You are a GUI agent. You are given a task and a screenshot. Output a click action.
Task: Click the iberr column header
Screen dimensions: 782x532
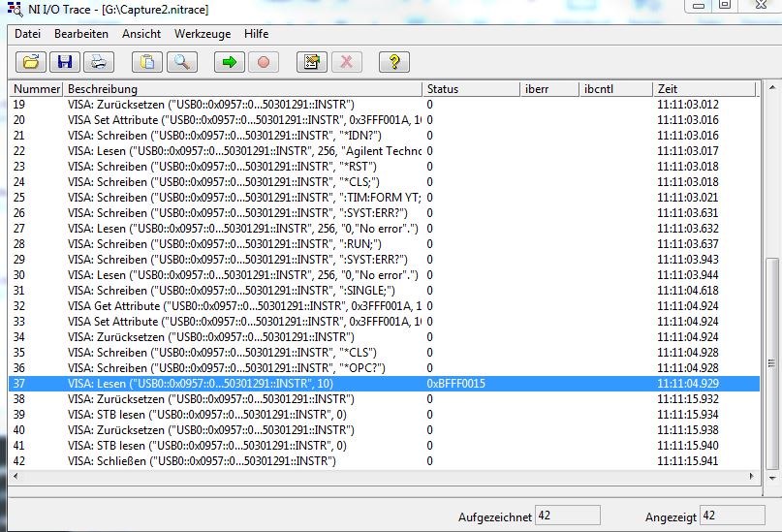(549, 89)
